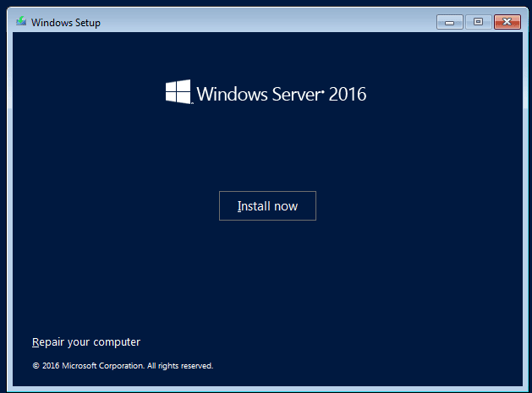
Task: Maximize the Windows Setup window
Action: click(x=478, y=22)
